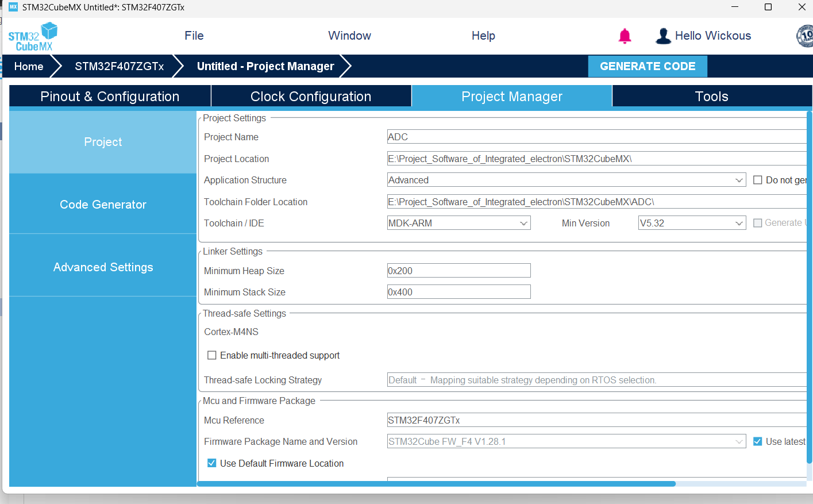The image size is (813, 504).
Task: Uncheck Use Default Firmware Location
Action: coord(212,463)
